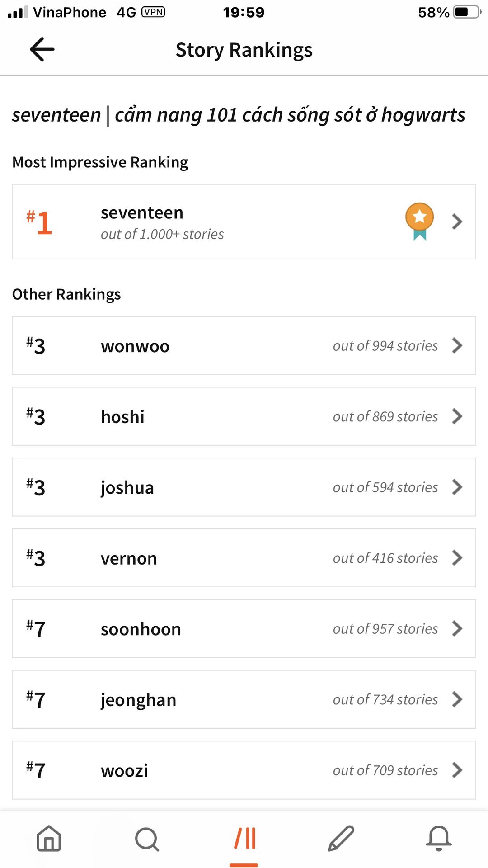The width and height of the screenshot is (488, 868).
Task: Open the Write pencil icon
Action: (341, 839)
